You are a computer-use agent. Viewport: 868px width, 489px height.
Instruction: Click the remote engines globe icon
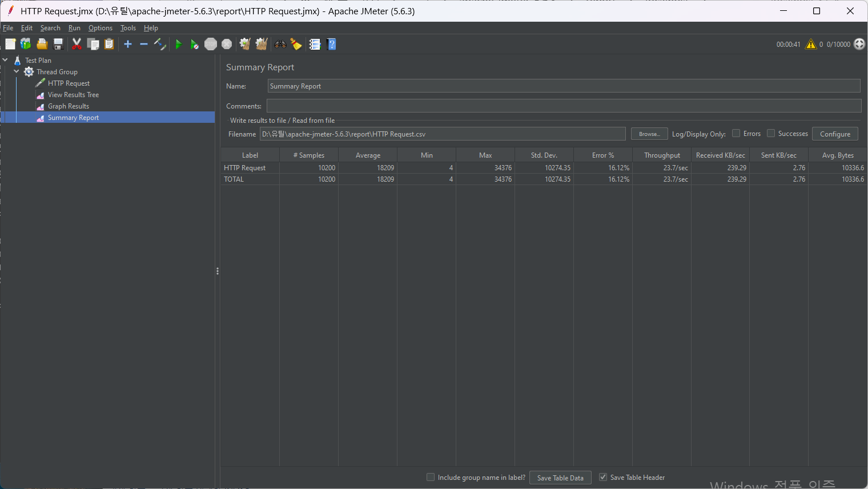click(x=859, y=44)
